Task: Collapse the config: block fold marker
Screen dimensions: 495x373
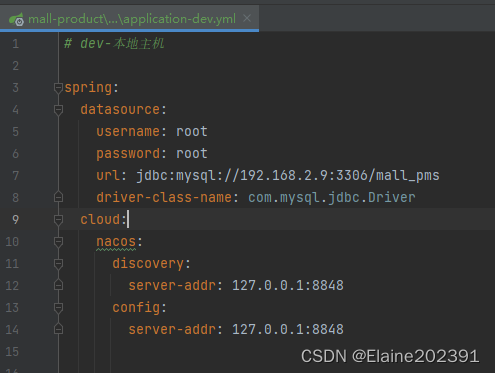Action: point(58,307)
